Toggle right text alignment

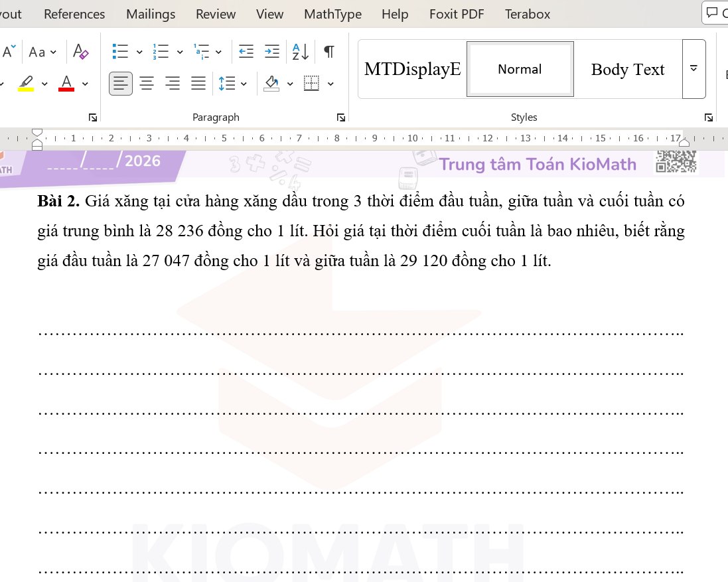(173, 84)
